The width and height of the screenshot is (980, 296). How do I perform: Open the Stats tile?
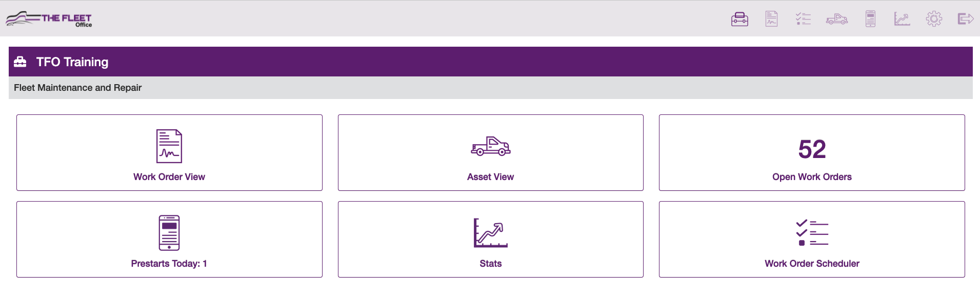pos(490,239)
